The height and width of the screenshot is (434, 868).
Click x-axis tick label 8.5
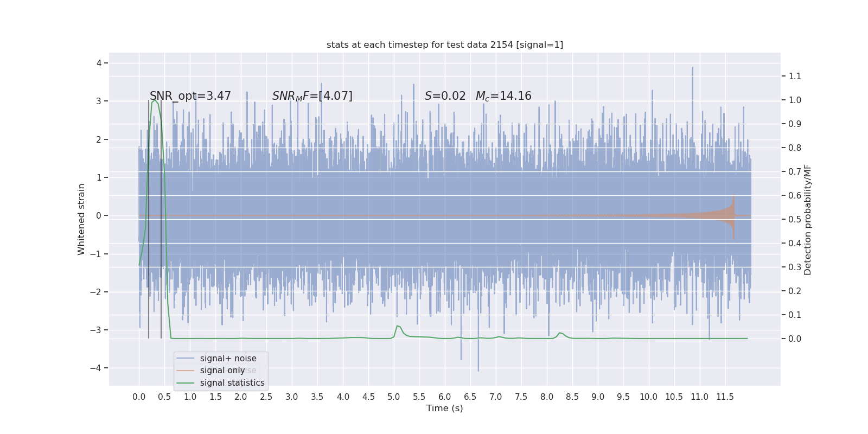pos(572,397)
